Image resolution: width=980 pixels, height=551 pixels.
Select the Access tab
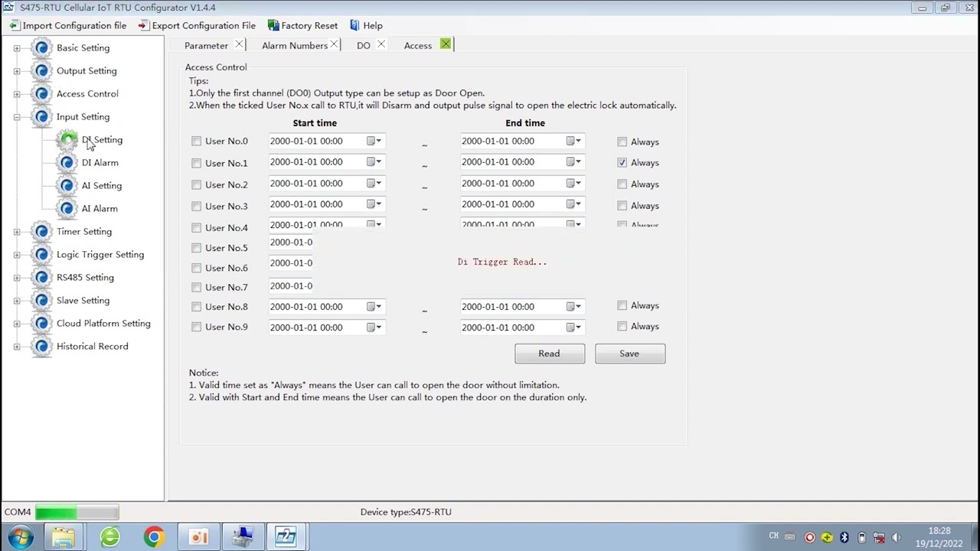pyautogui.click(x=418, y=45)
